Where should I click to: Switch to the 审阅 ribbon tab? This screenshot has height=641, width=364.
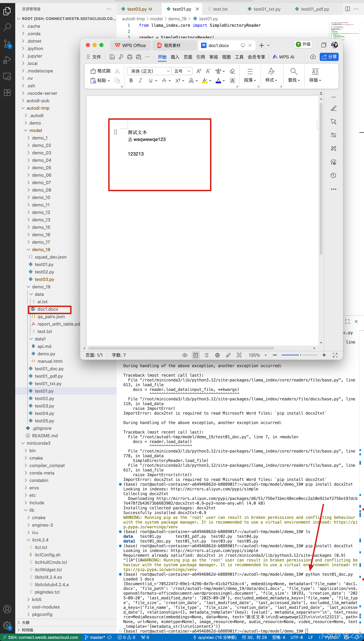pyautogui.click(x=213, y=57)
